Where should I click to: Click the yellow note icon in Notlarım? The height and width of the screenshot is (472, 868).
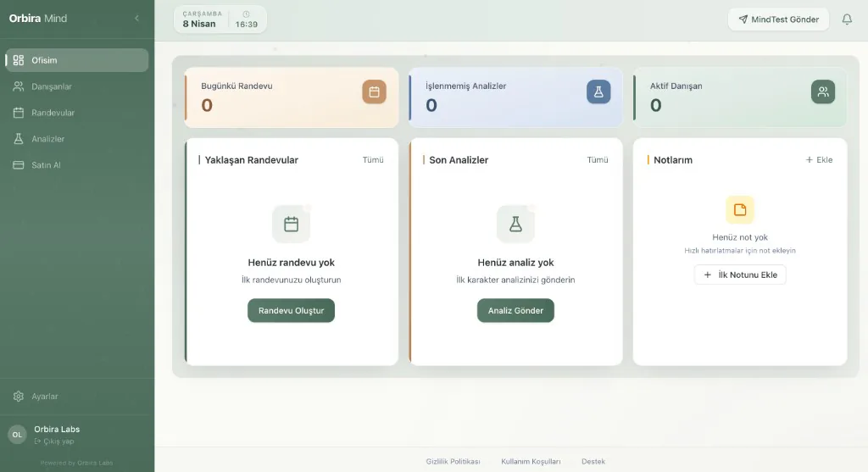coord(740,209)
